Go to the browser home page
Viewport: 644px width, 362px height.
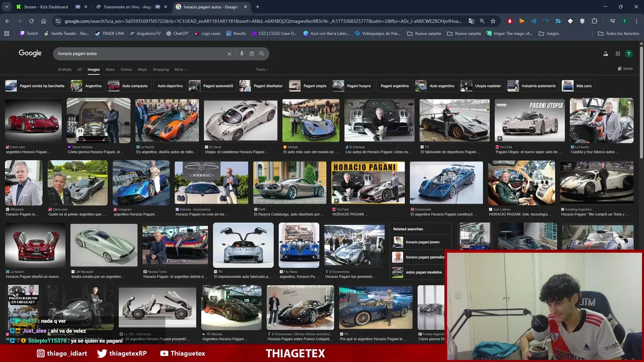click(x=43, y=21)
